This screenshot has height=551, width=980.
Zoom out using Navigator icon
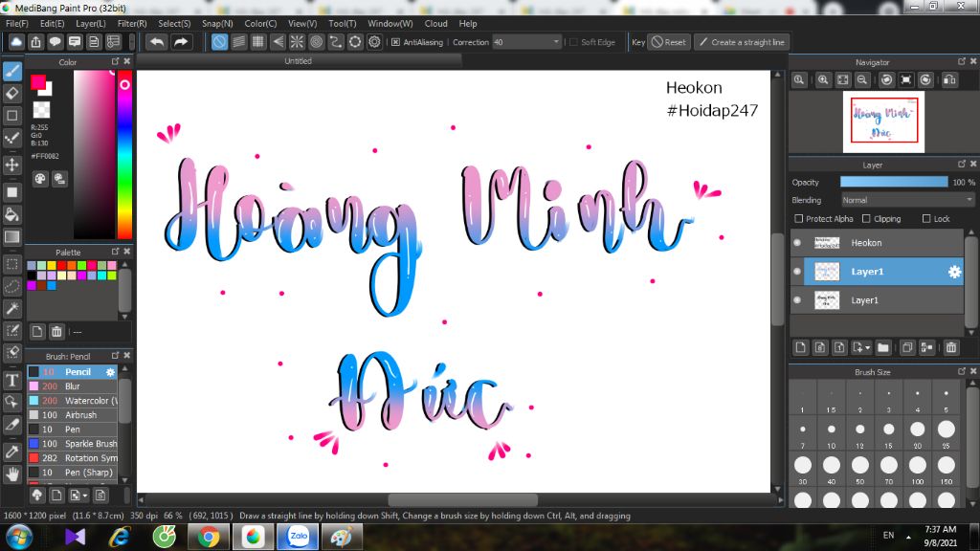[x=862, y=80]
